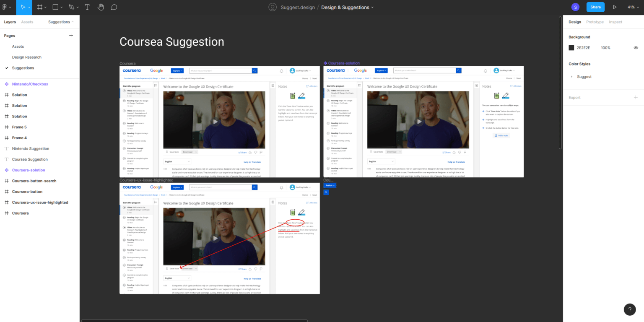
Task: Click the 2E2E2E background color swatch
Action: click(x=571, y=48)
